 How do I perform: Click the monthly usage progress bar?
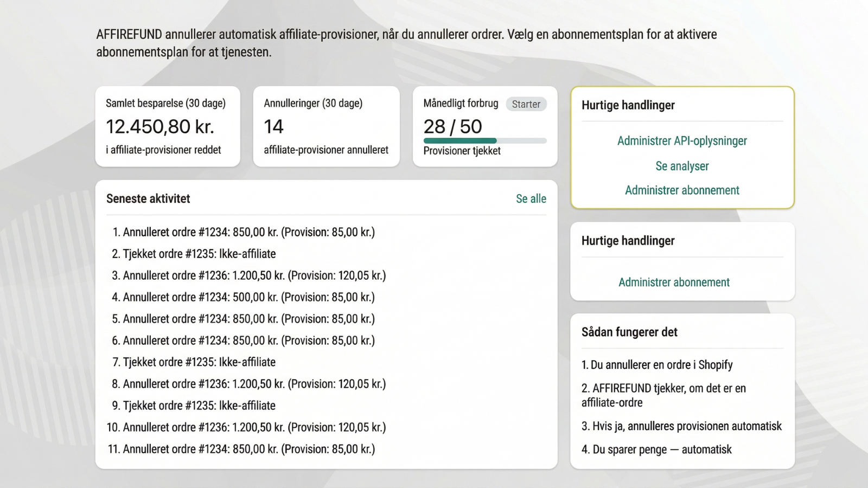point(485,140)
